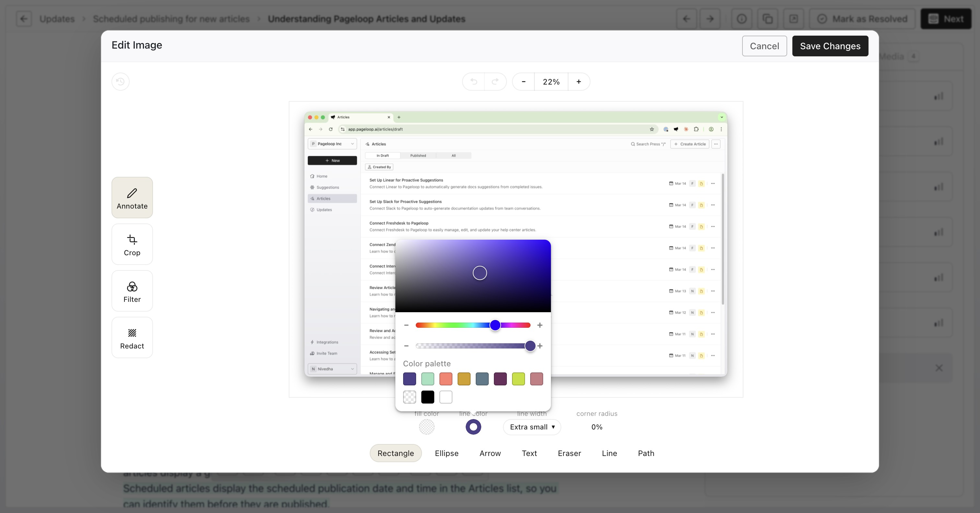Increase opacity with the plus icon
Image resolution: width=980 pixels, height=513 pixels.
[540, 346]
